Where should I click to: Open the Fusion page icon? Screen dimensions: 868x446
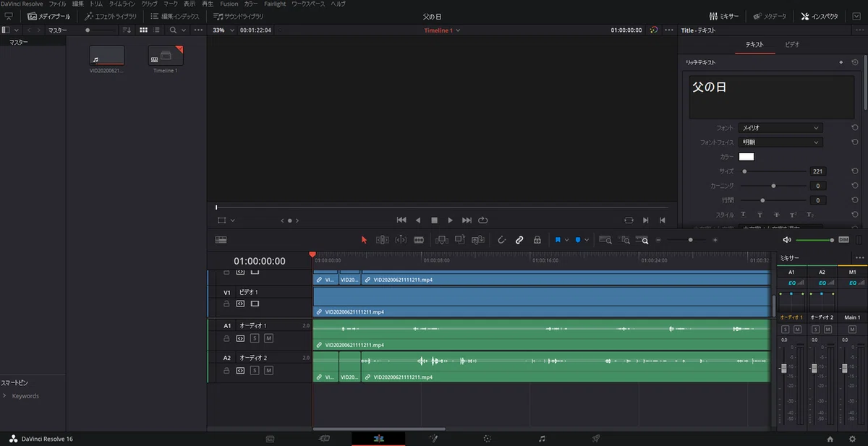(433, 438)
